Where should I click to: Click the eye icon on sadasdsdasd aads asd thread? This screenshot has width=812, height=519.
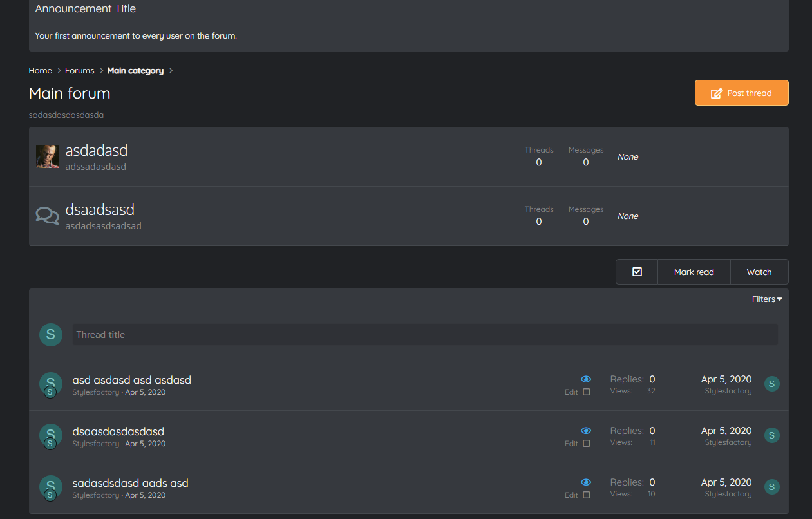[x=586, y=482]
